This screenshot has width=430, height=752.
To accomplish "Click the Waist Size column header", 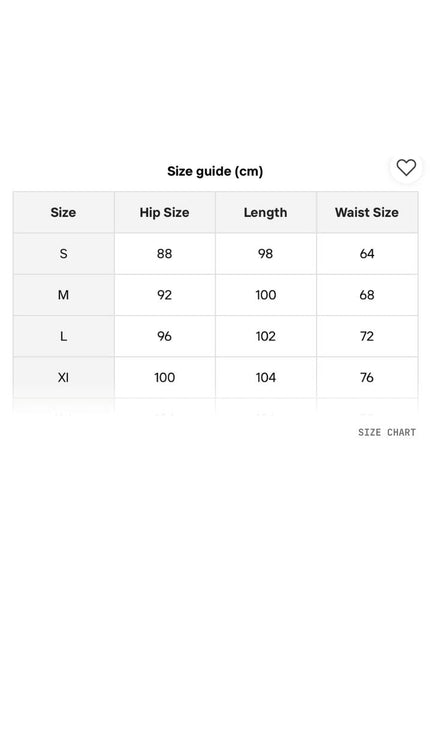I will tap(367, 212).
